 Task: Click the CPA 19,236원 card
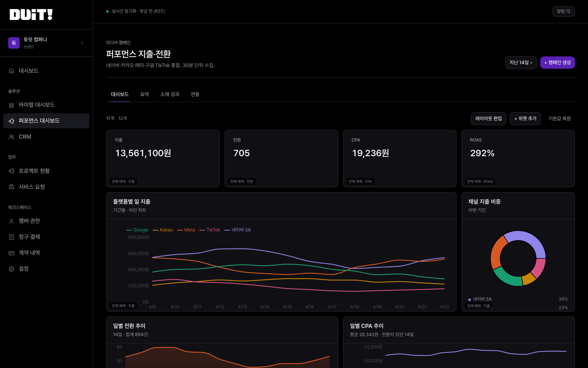pos(400,159)
